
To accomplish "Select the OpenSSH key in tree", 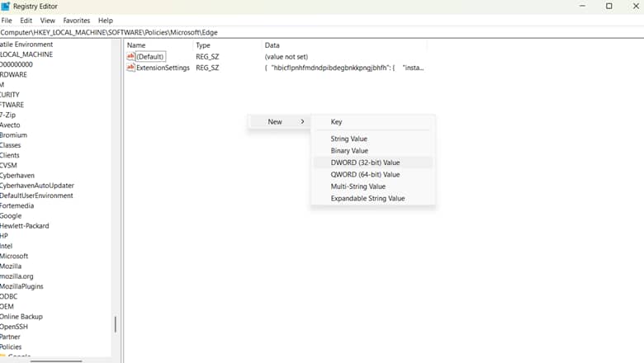I will (x=14, y=327).
